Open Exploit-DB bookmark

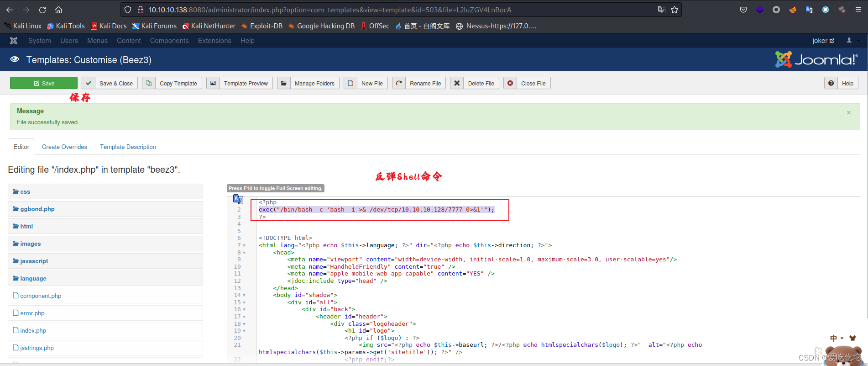[x=262, y=26]
